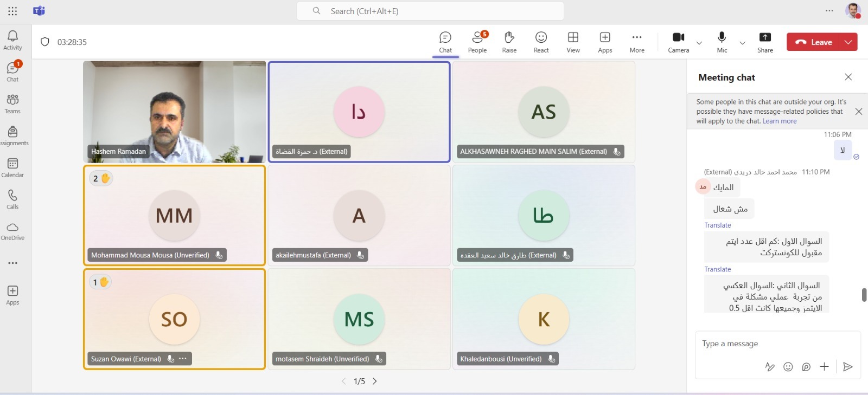868x395 pixels.
Task: Expand the Camera options dropdown arrow
Action: click(699, 42)
